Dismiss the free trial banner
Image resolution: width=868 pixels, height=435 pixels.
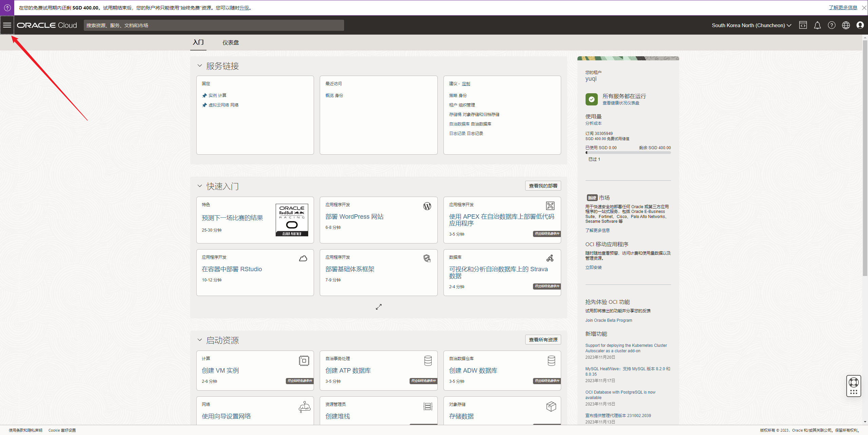[864, 7]
